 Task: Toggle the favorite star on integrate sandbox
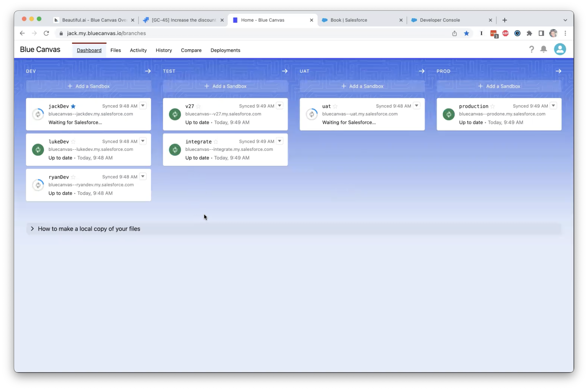[216, 142]
